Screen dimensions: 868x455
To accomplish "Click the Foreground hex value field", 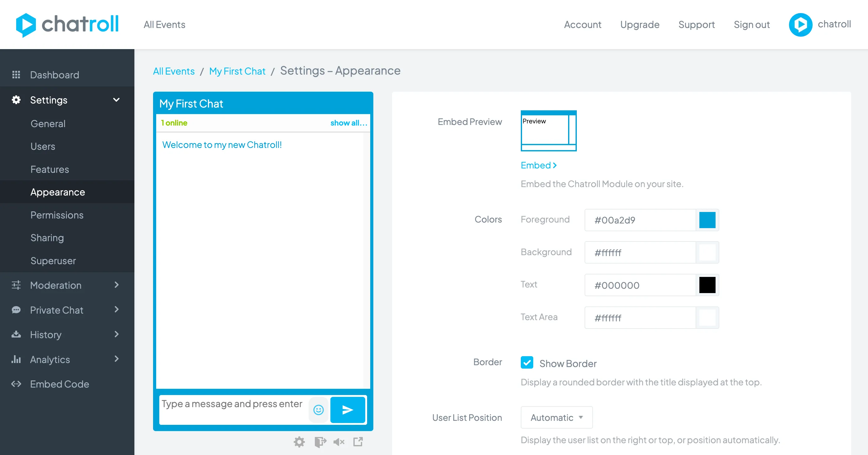I will (x=640, y=220).
